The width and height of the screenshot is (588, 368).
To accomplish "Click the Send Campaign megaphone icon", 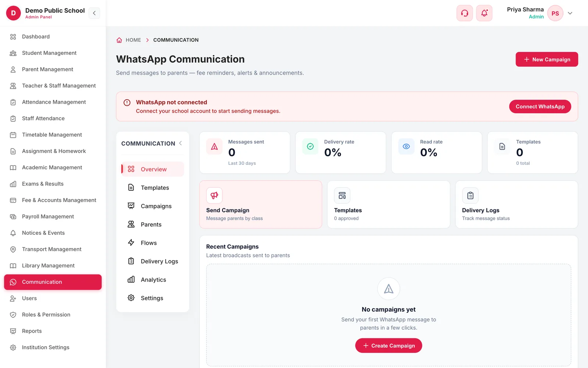I will click(214, 195).
